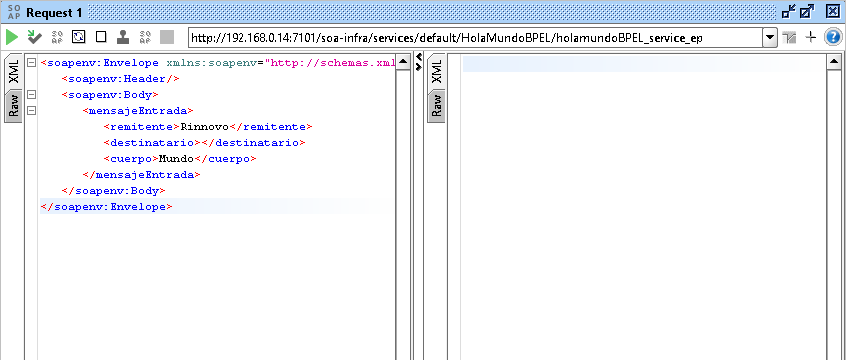
Task: Collapse the mensajeEntrada node
Action: tap(31, 111)
